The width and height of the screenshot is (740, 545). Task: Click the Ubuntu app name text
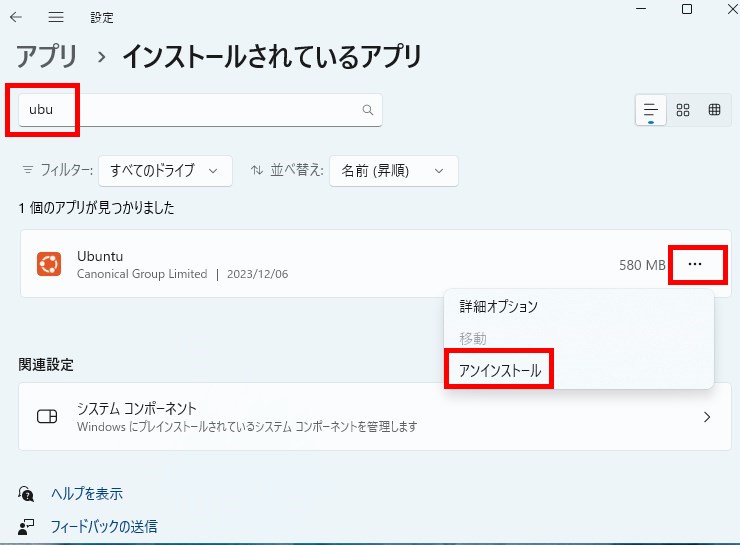point(100,256)
